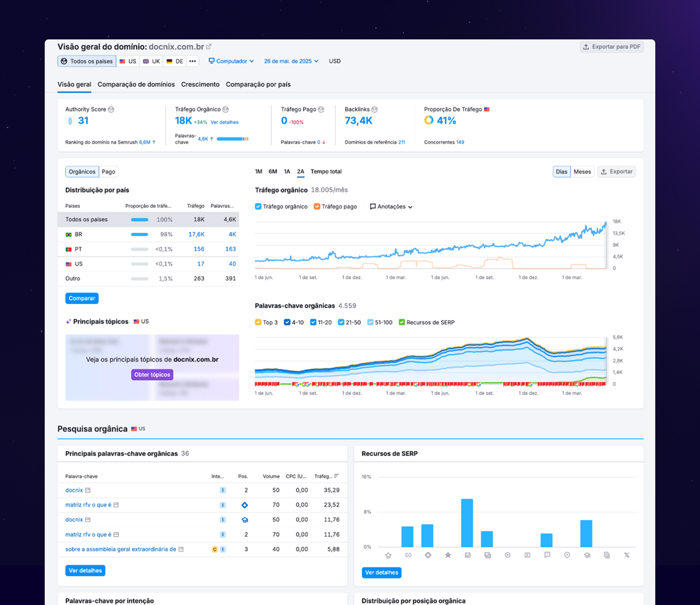Click Tráfego Orgânico globe info icon

click(226, 109)
